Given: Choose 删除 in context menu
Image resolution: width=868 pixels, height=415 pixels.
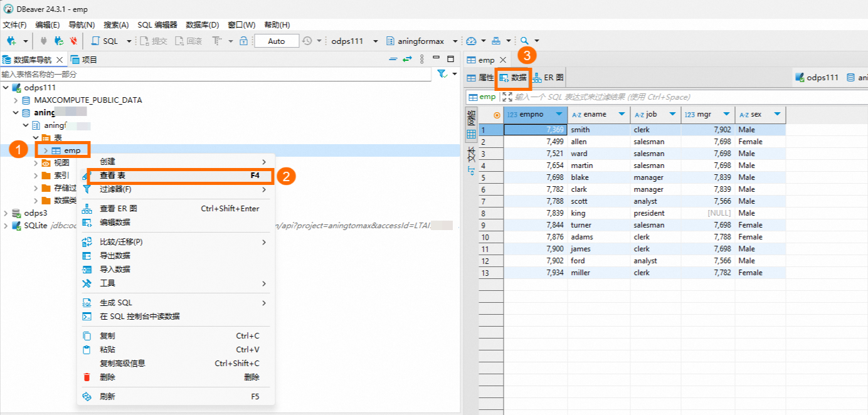Looking at the screenshot, I should 177,377.
